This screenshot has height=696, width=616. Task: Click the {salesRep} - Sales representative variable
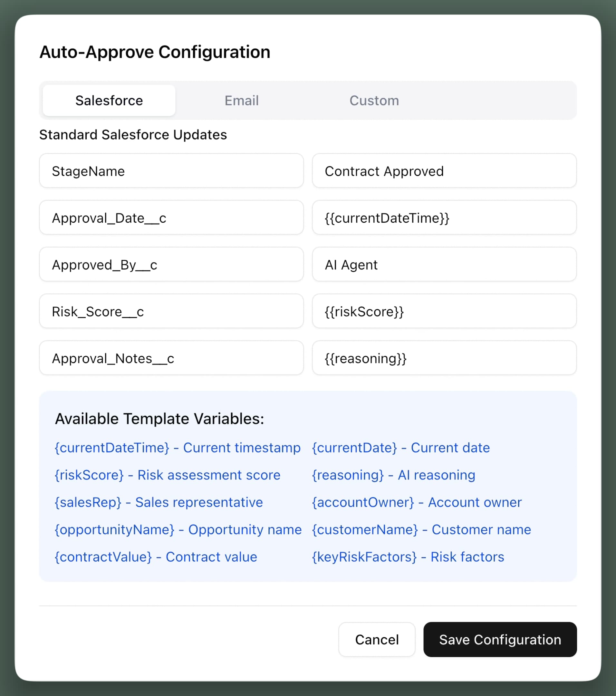159,502
